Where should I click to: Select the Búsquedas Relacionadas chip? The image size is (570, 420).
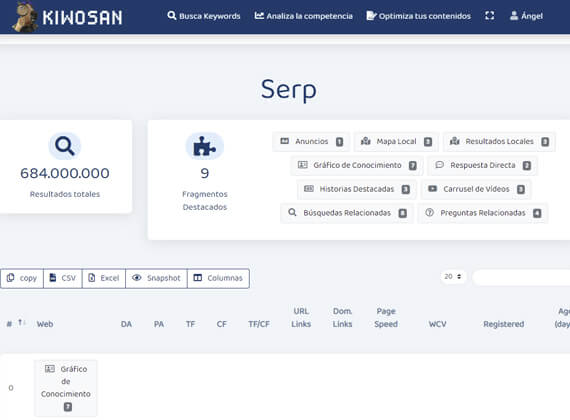click(x=347, y=213)
